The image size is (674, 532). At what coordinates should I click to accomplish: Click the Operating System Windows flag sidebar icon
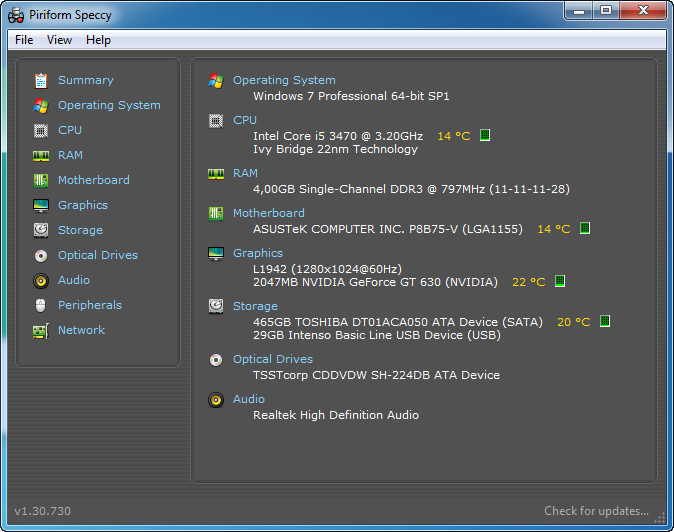[x=41, y=105]
